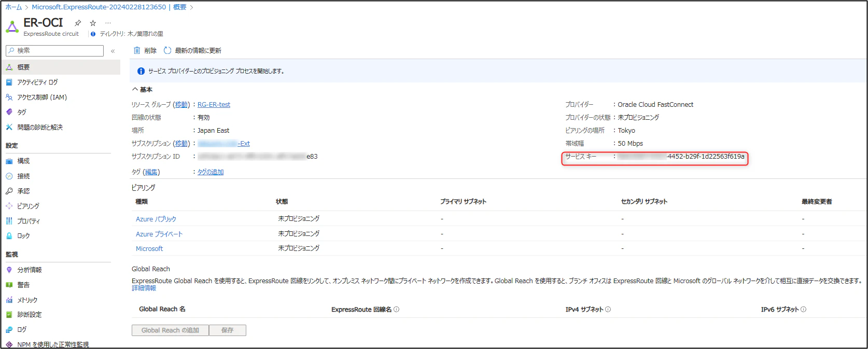The image size is (868, 349).
Task: Open RG-ER-test resource group link
Action: click(214, 105)
